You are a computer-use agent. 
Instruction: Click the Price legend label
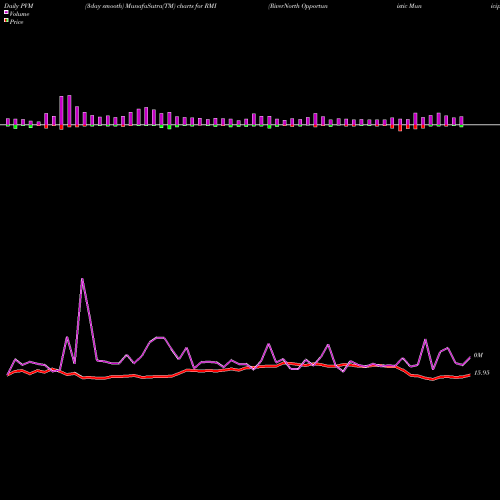point(16,22)
